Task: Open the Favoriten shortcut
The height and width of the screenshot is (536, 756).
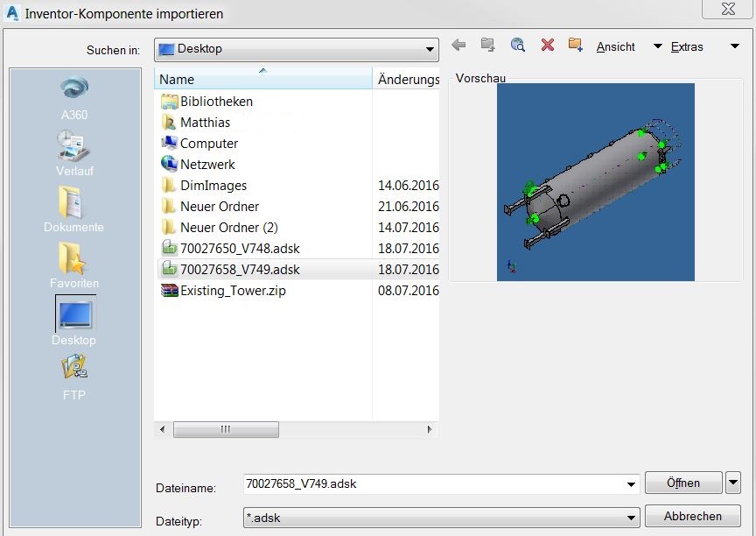Action: (73, 264)
